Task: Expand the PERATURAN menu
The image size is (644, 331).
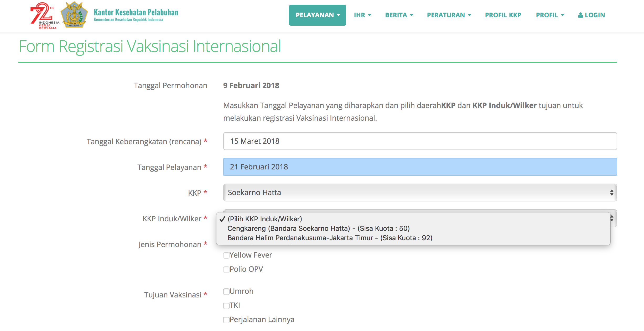Action: click(449, 15)
